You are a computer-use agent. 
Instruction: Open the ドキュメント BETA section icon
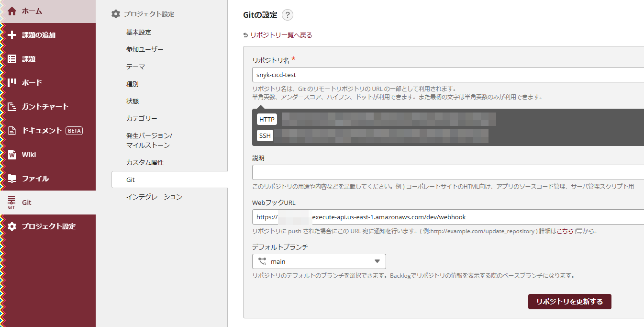point(11,130)
